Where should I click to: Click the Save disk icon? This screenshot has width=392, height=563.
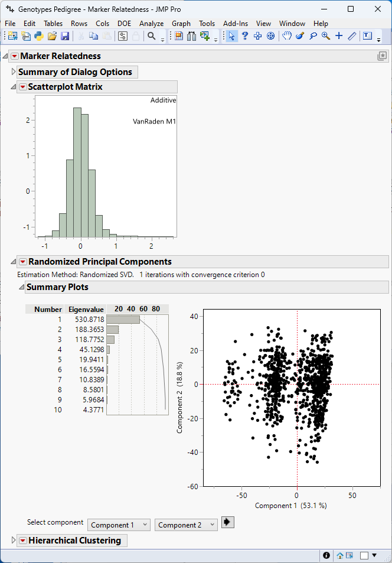(64, 36)
